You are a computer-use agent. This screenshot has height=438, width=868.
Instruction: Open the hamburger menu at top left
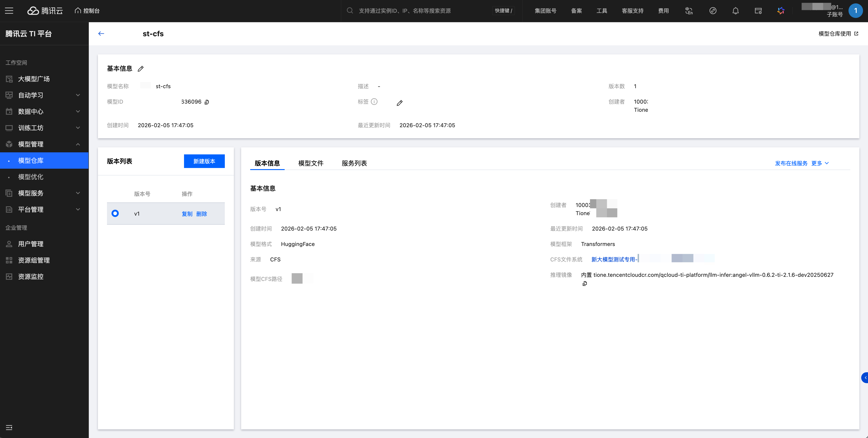9,11
